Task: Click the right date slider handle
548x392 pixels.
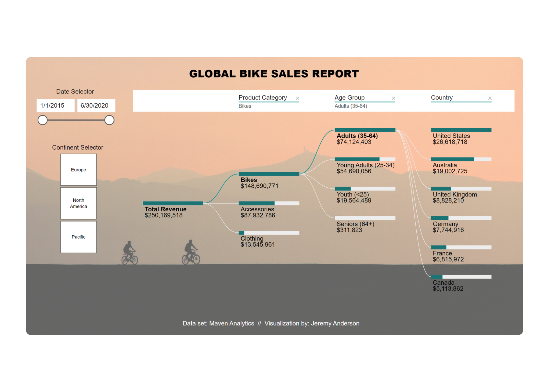Action: pos(109,120)
